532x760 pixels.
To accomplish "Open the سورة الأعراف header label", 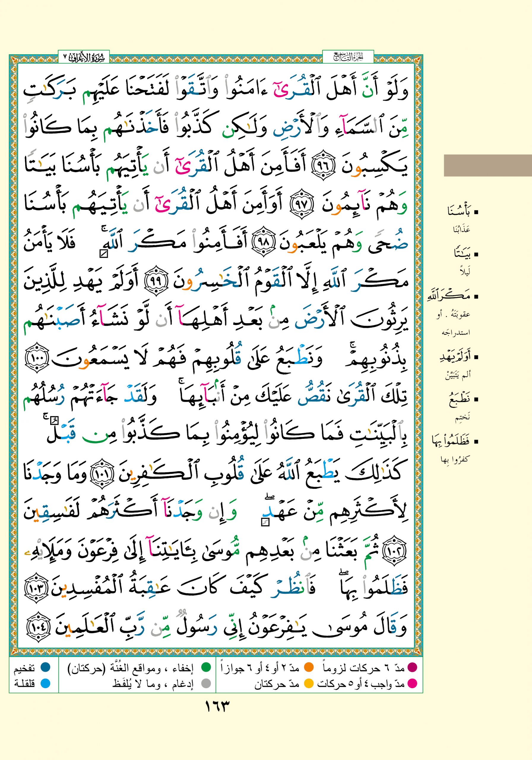I will (x=84, y=57).
